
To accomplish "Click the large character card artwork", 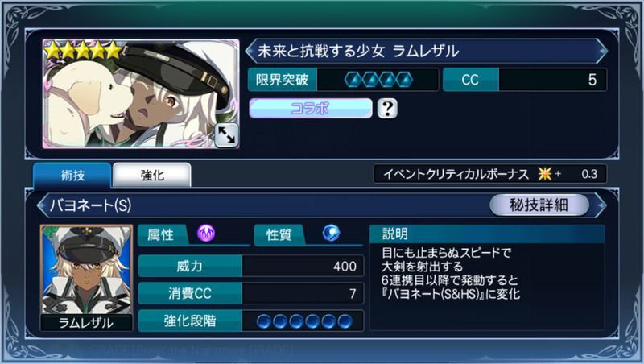I will tap(141, 94).
